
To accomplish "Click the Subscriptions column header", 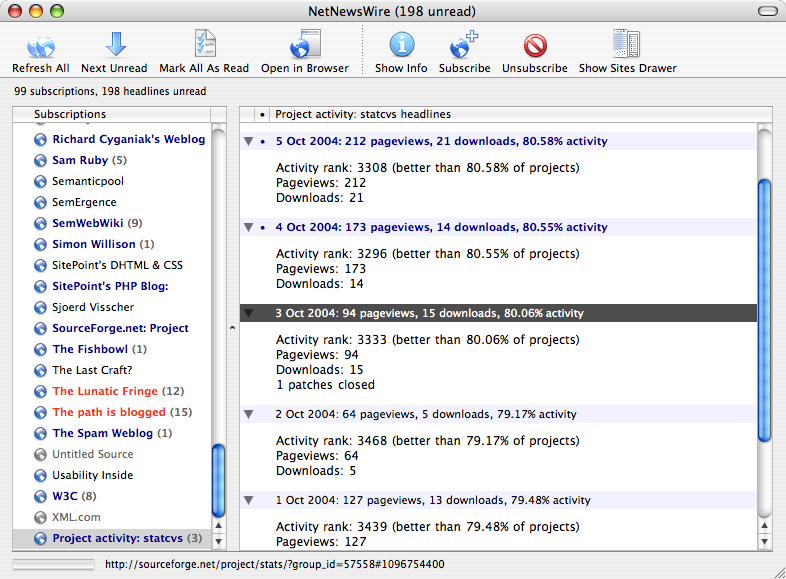I will (112, 114).
